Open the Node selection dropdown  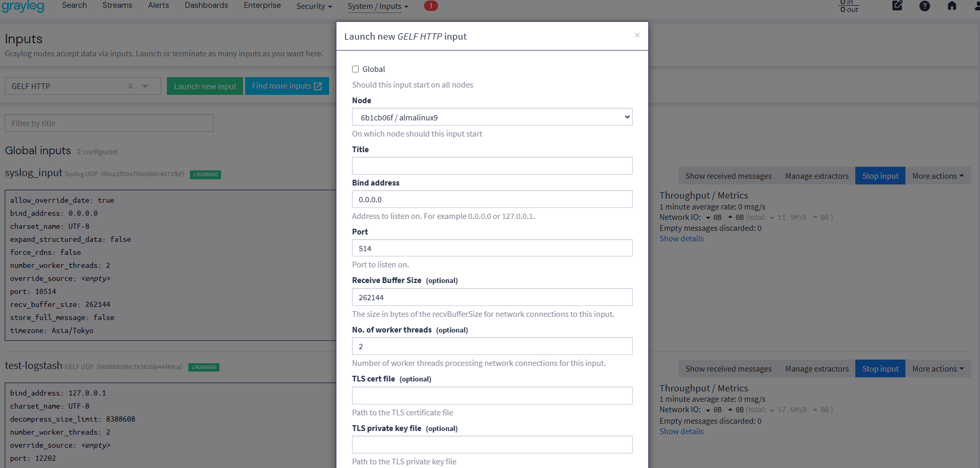pos(492,117)
